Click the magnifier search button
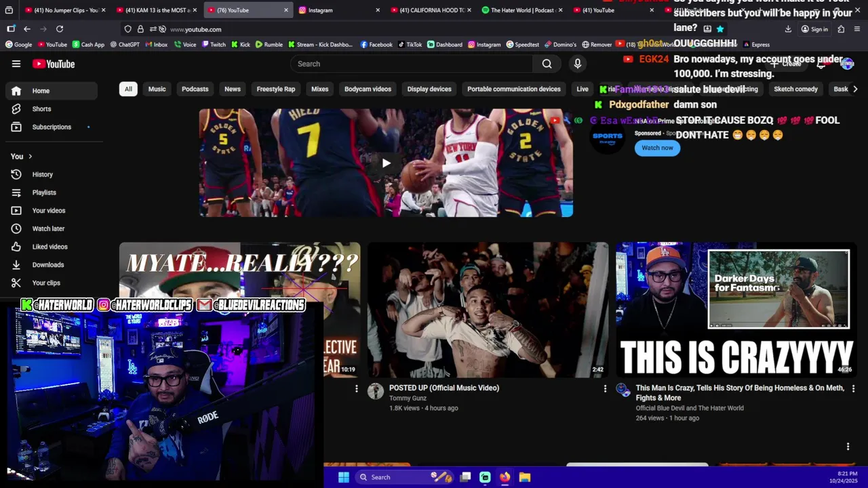Screen dimensions: 868x488 click(x=547, y=64)
